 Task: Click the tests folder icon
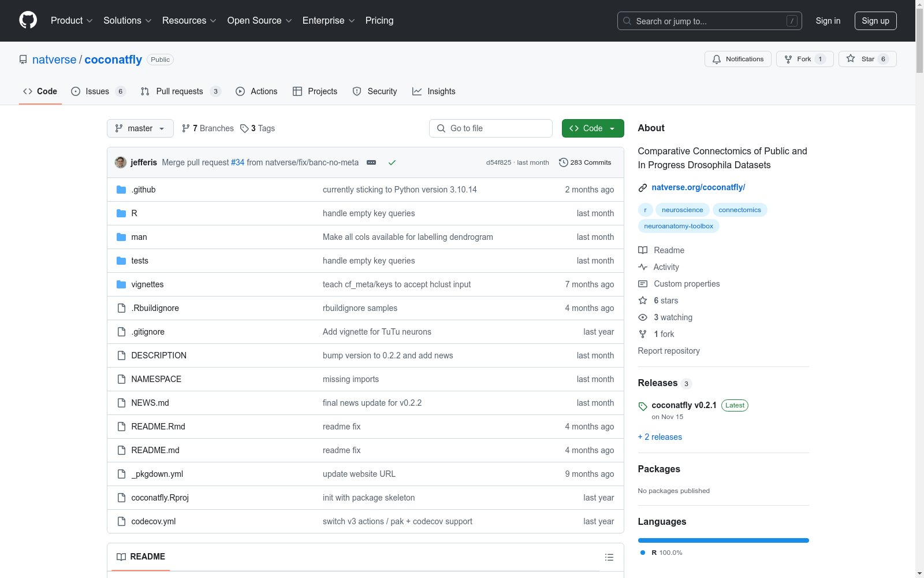[x=121, y=261]
